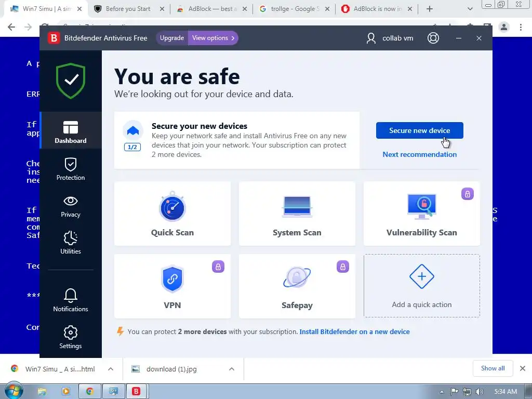Click the lock badge on VPN tile

(x=218, y=267)
